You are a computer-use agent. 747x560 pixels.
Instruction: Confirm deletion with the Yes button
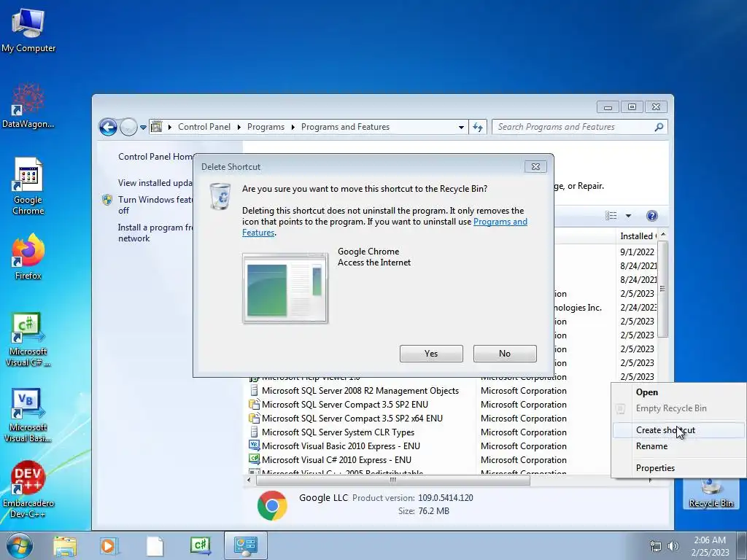point(431,354)
